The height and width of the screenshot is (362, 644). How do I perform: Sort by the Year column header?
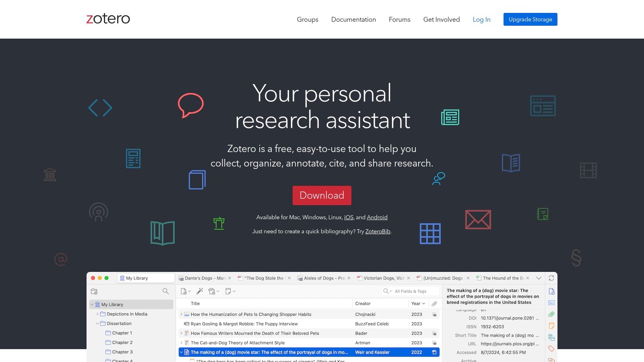(418, 304)
